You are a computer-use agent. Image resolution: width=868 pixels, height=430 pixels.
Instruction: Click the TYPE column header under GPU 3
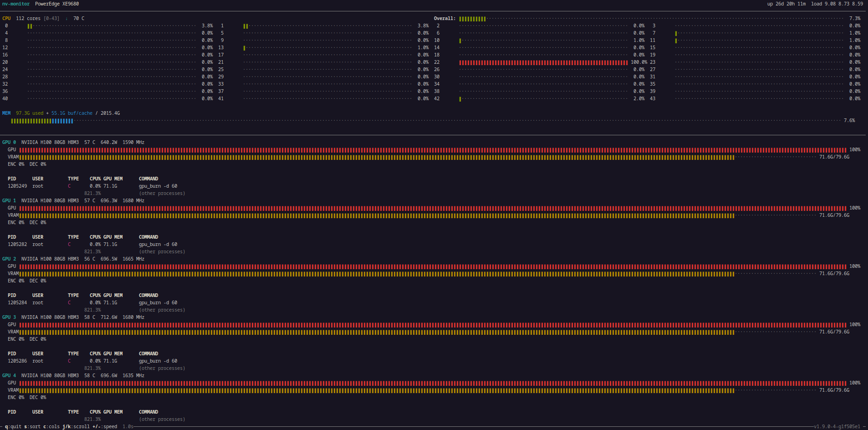click(x=73, y=354)
